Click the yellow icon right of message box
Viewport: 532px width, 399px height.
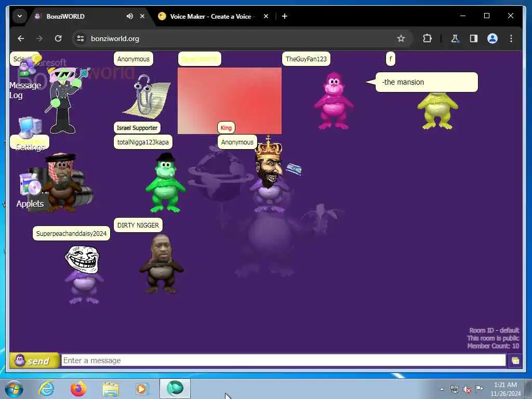515,361
